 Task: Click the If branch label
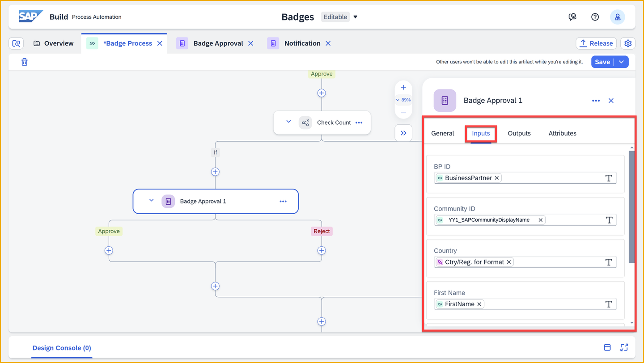(215, 152)
